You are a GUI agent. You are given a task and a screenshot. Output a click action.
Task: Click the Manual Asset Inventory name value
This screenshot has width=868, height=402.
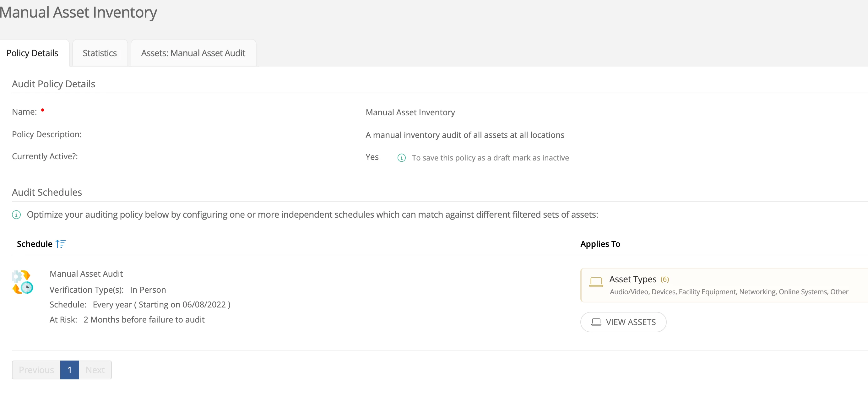[x=410, y=112]
